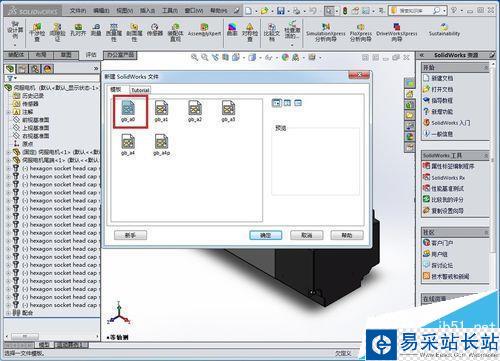Open 比较文档 compare documents tool
Image resolution: width=500 pixels, height=361 pixels.
point(272,32)
